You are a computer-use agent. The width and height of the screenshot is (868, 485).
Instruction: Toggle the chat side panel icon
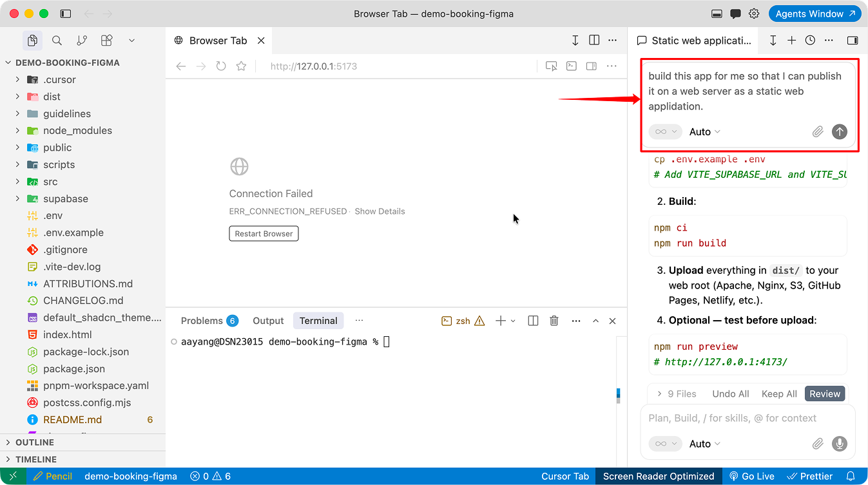point(852,41)
